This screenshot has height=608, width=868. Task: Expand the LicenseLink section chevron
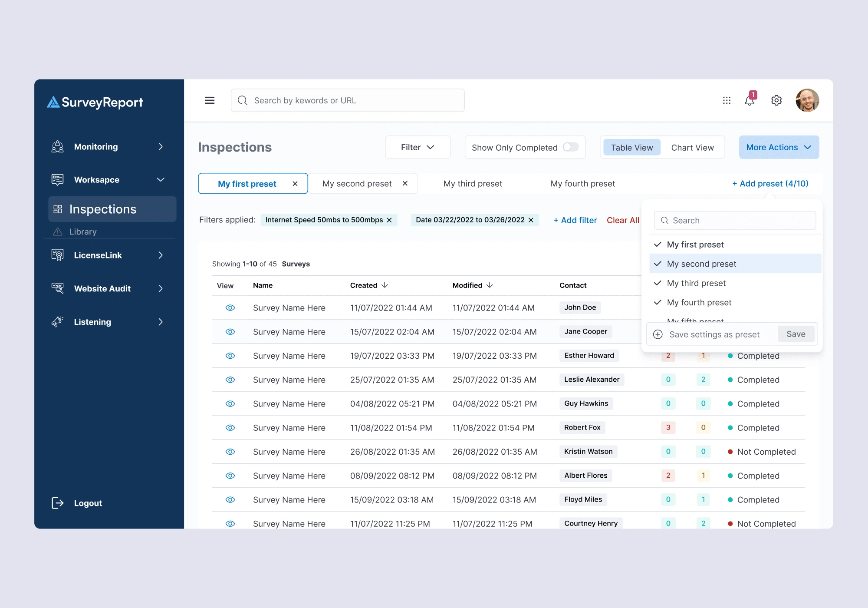pos(161,255)
